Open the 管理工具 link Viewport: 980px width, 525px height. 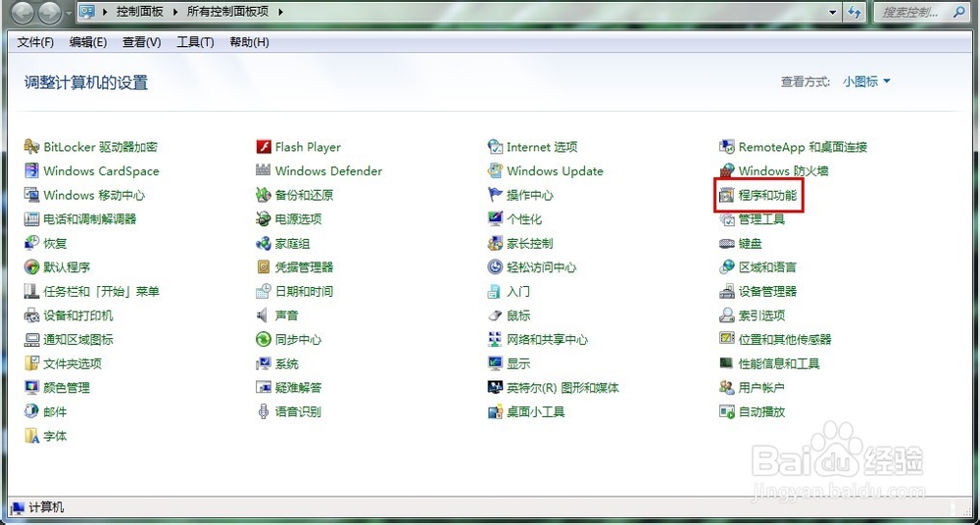(761, 219)
